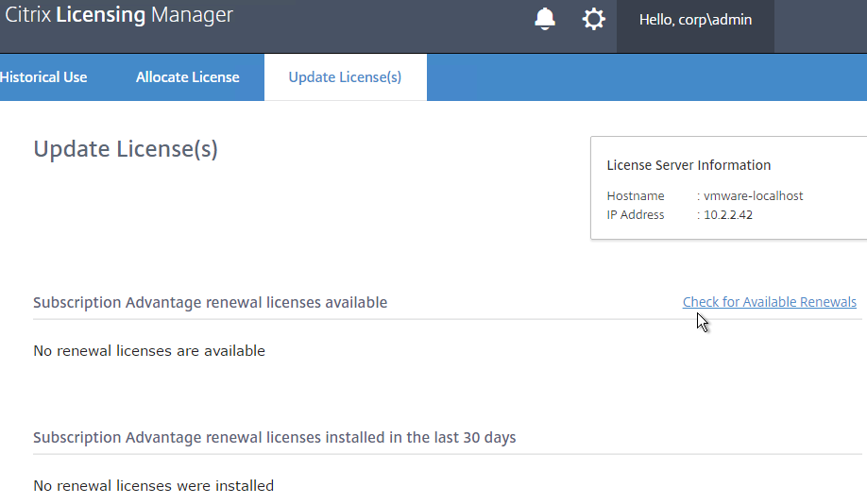Click the Check for Available Renewals link

coord(769,302)
